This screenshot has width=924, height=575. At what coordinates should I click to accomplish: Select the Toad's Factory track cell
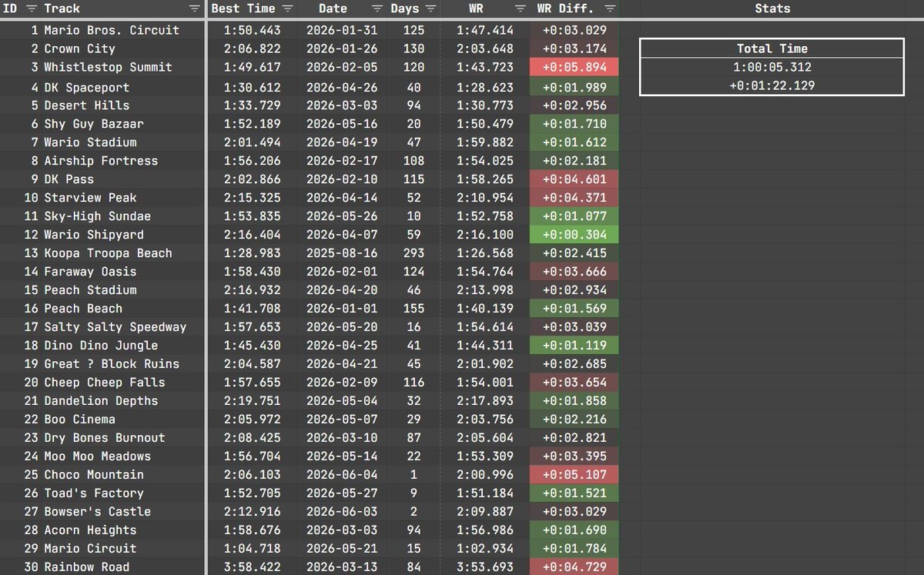pos(123,493)
